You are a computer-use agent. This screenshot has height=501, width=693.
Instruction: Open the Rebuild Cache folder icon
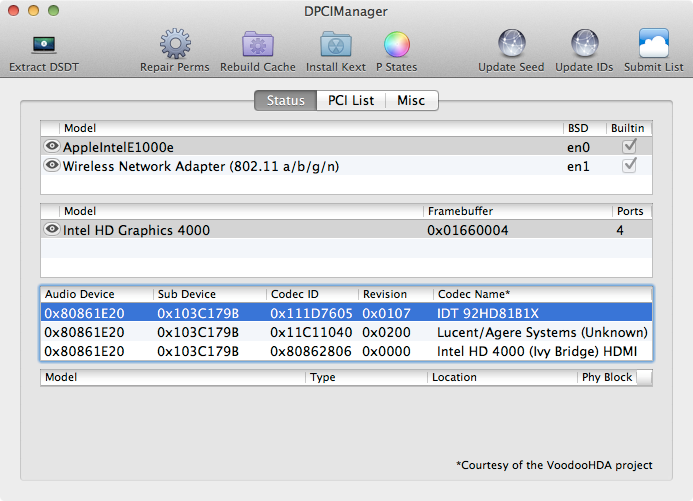[258, 44]
